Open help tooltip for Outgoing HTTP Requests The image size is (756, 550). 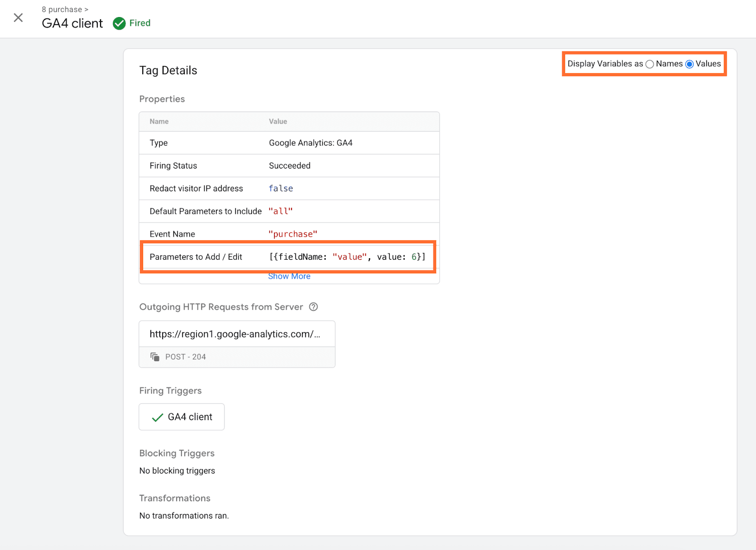click(313, 307)
